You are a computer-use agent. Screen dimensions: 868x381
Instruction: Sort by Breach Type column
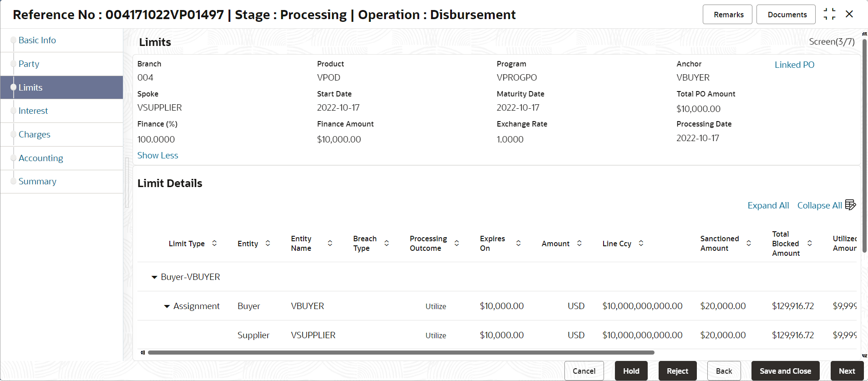386,243
